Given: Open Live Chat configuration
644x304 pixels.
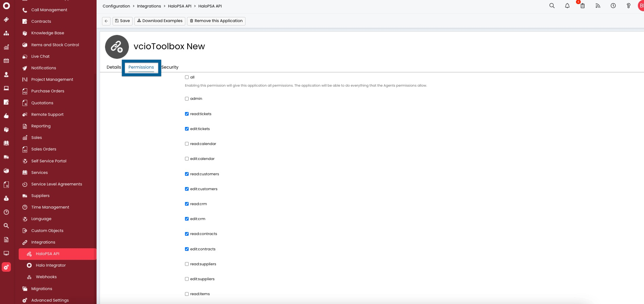Looking at the screenshot, I should 40,56.
